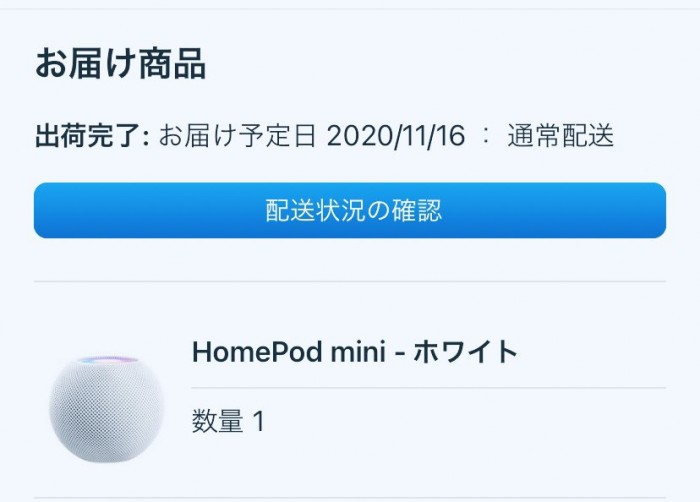The width and height of the screenshot is (700, 502).
Task: Click the divider under the product row
Action: (x=349, y=498)
